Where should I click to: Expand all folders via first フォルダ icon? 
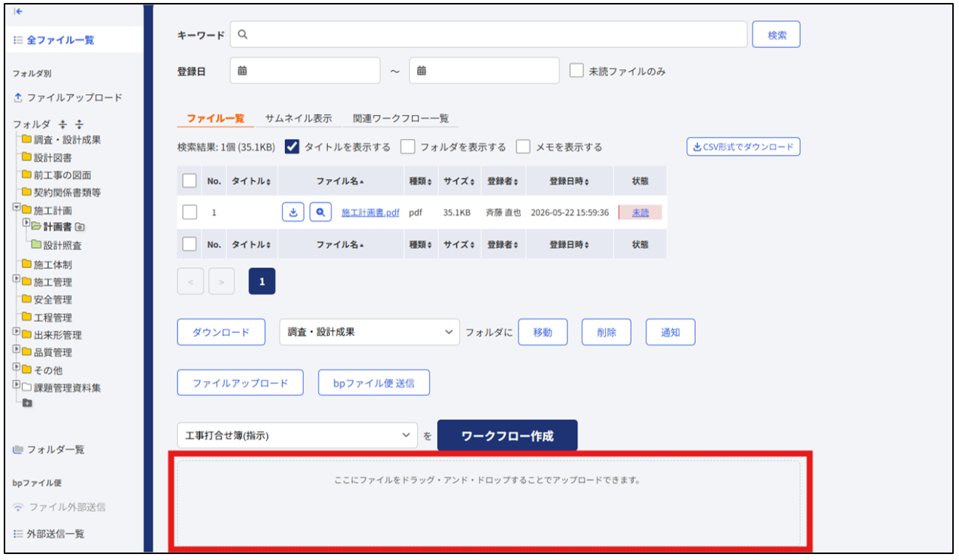coord(63,124)
